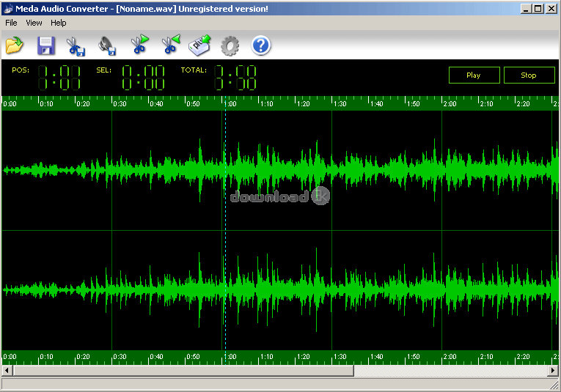Save file with floppy disk icon
This screenshot has height=392, width=561.
tap(46, 45)
